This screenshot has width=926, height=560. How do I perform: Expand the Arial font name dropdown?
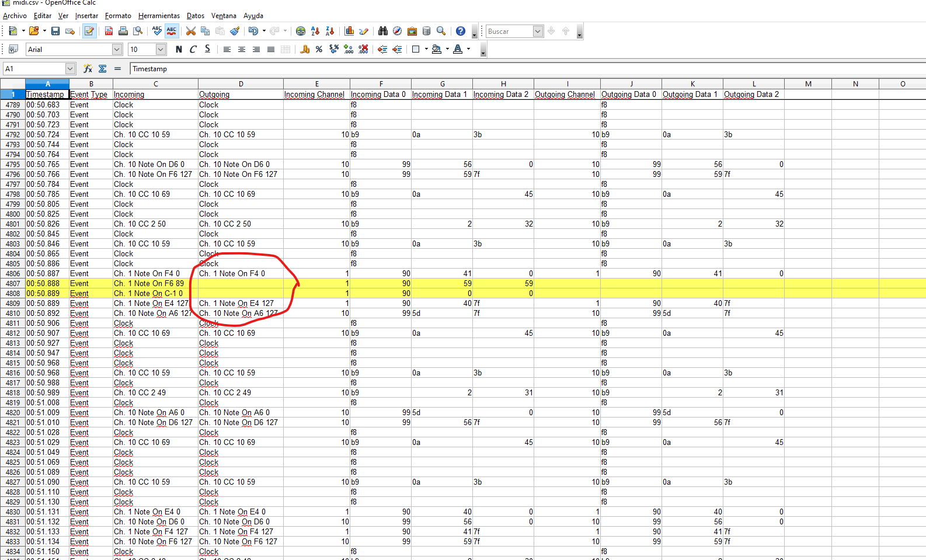(117, 50)
